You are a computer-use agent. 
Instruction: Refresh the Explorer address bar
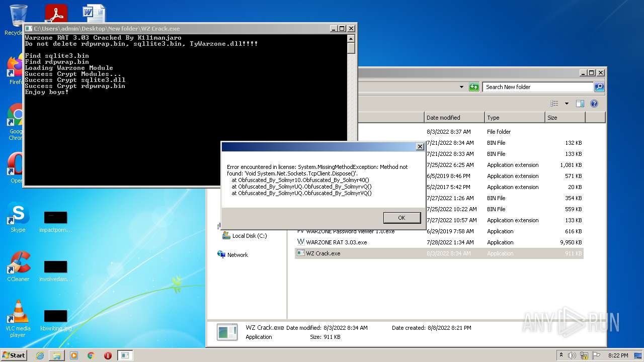pyautogui.click(x=474, y=87)
